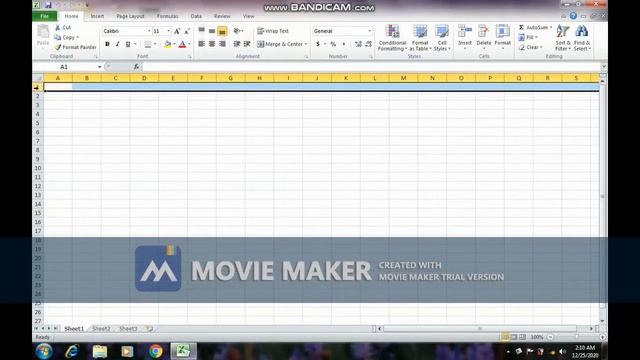Click Delete cells icon
The width and height of the screenshot is (640, 360).
(x=484, y=32)
